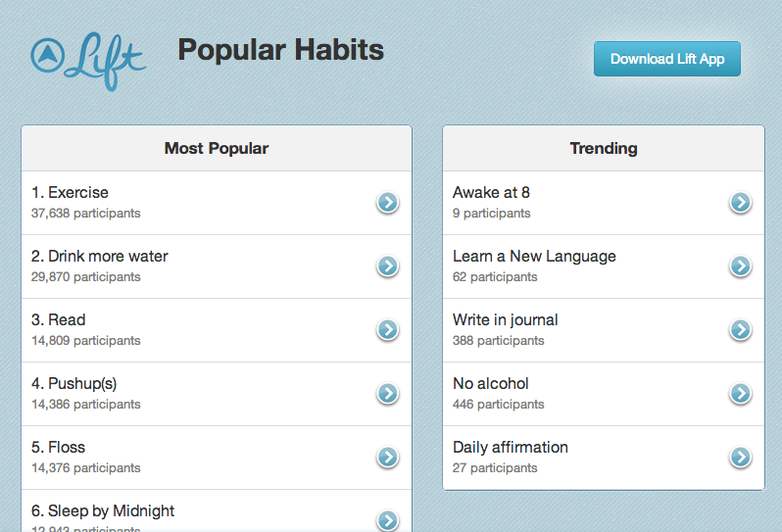The image size is (782, 532).
Task: Click arrow icon for Daily affirmation
Action: (x=741, y=458)
